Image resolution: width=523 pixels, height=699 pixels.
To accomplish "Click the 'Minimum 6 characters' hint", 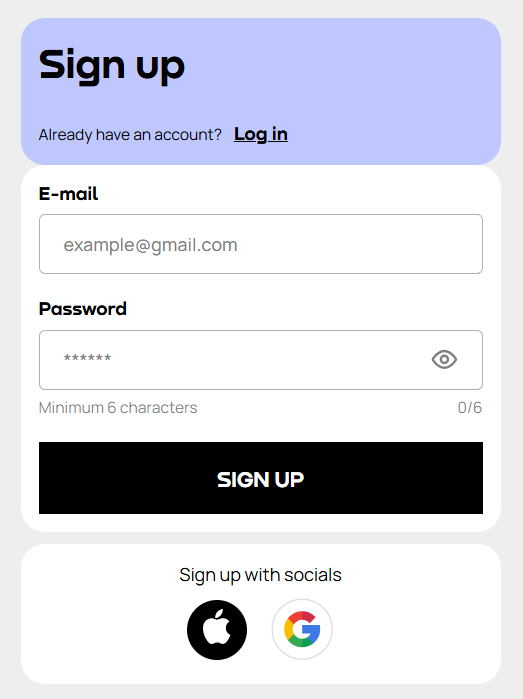I will [118, 407].
